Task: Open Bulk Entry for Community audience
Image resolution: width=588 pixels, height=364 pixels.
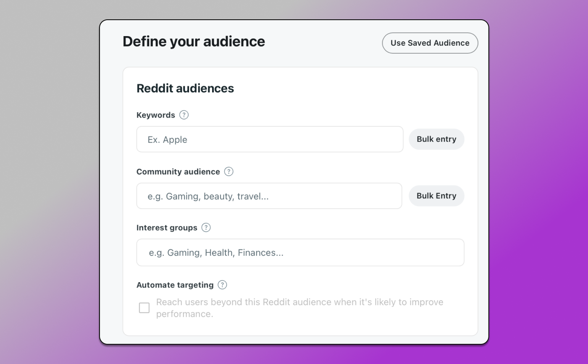Action: [x=436, y=196]
